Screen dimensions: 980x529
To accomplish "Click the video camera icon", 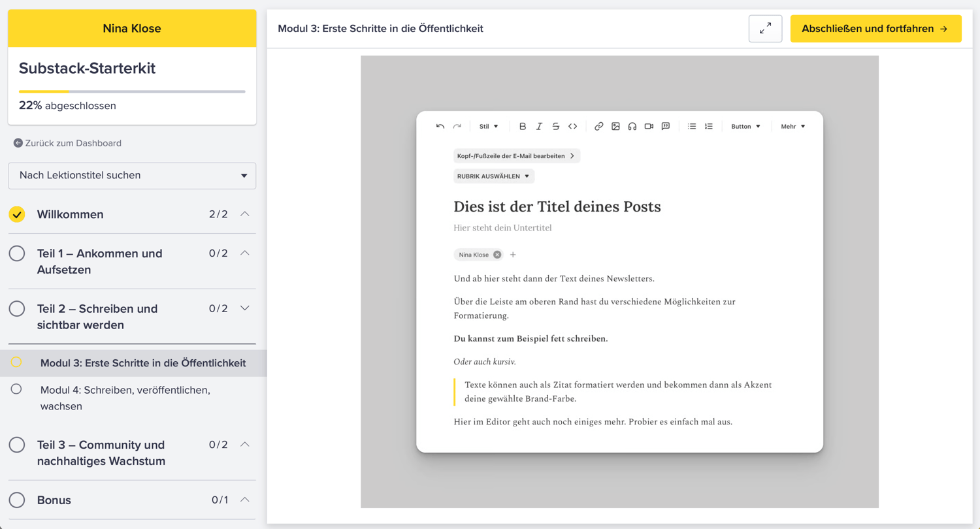I will coord(649,127).
